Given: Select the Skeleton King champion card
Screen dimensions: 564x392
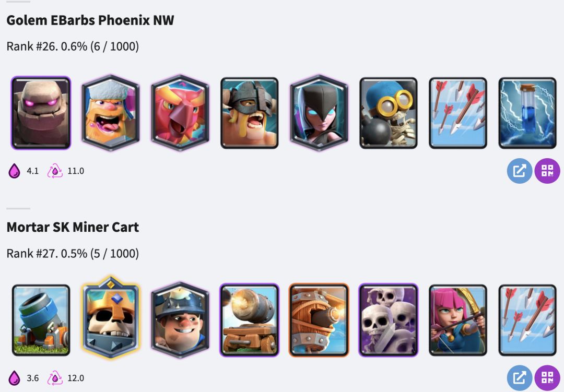Looking at the screenshot, I should coord(110,317).
